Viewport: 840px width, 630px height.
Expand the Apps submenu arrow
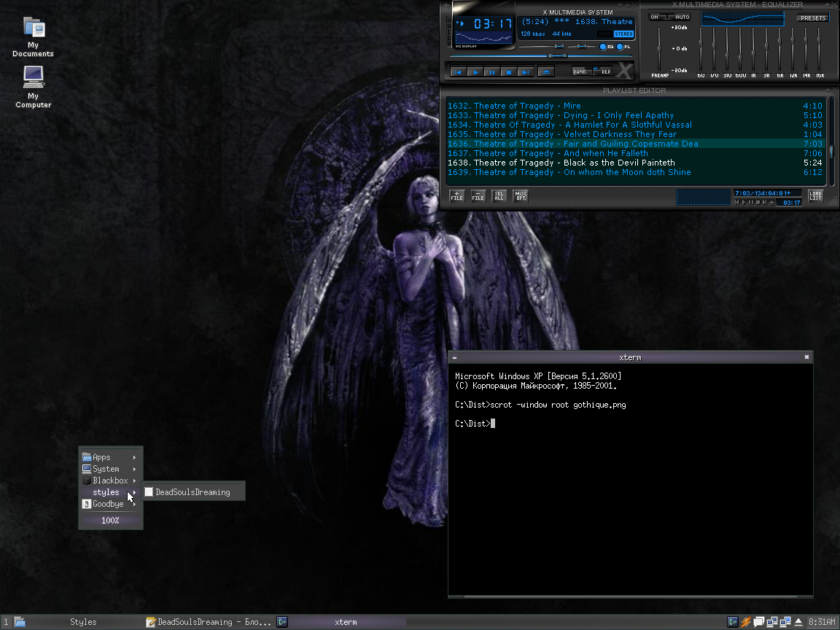134,457
